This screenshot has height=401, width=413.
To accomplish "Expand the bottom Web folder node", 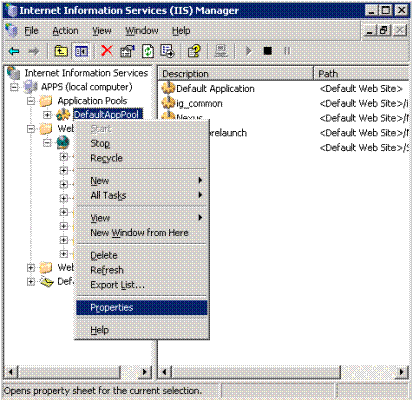I will pyautogui.click(x=31, y=267).
